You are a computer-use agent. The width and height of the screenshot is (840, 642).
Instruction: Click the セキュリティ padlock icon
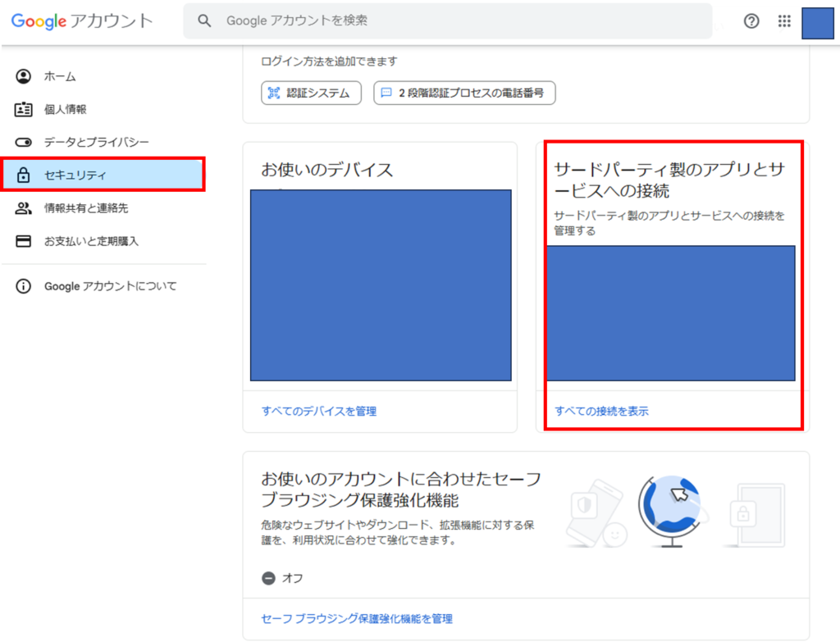(x=23, y=175)
